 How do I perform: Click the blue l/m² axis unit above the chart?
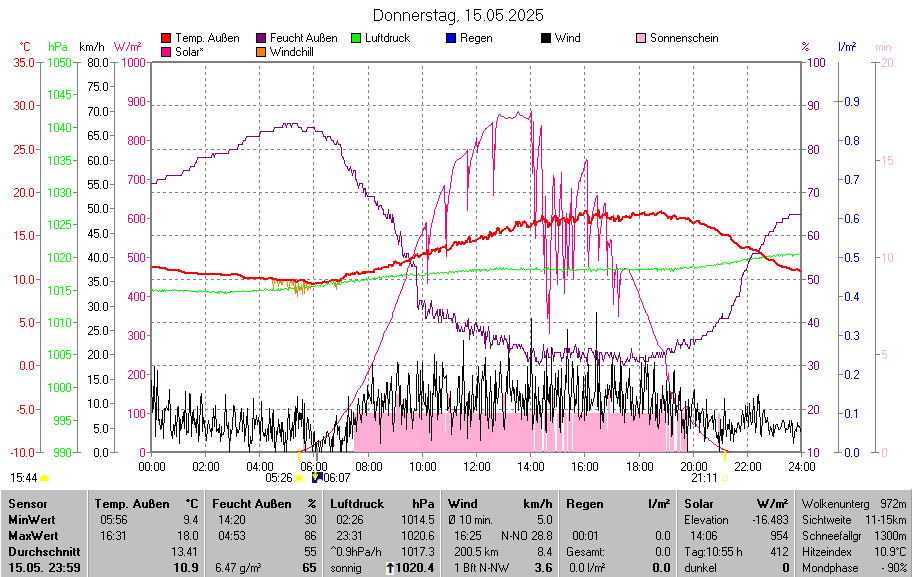click(x=847, y=47)
